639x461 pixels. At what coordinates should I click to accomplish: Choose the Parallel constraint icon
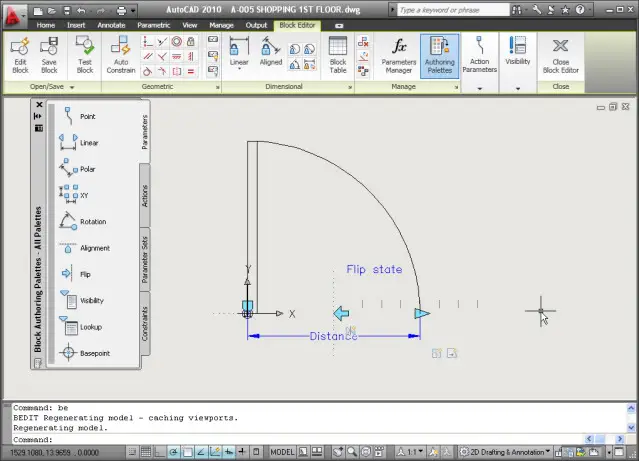(x=147, y=56)
